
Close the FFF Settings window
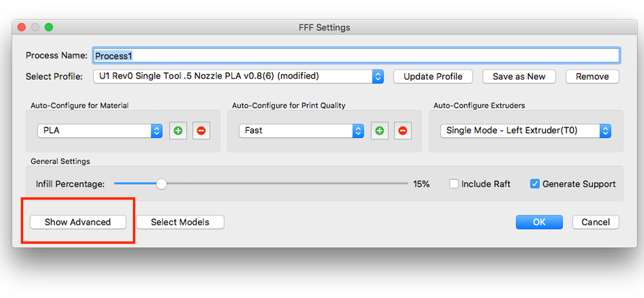point(21,27)
